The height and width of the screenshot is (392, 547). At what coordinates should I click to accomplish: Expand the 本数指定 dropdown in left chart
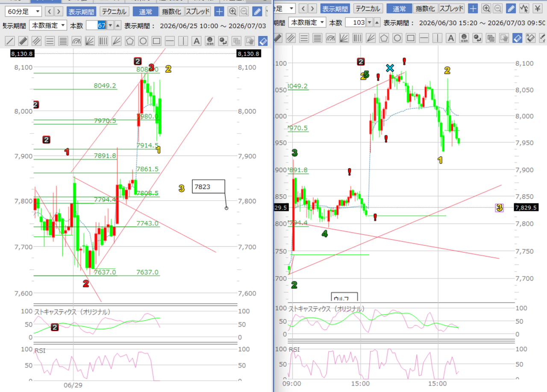(x=48, y=26)
